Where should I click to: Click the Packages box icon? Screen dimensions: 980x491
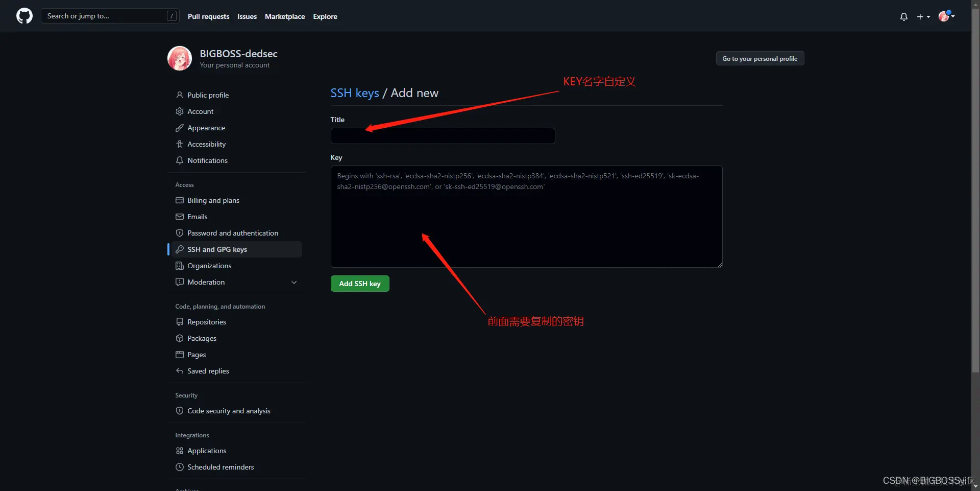(180, 338)
